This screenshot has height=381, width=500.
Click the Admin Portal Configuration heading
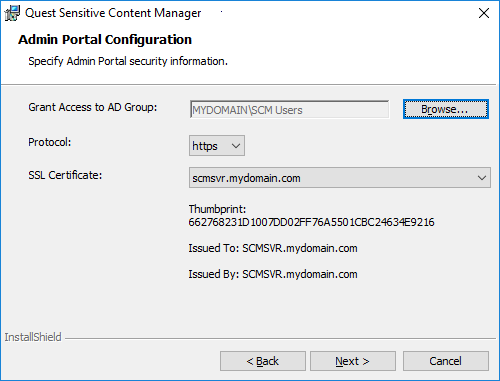pyautogui.click(x=105, y=40)
